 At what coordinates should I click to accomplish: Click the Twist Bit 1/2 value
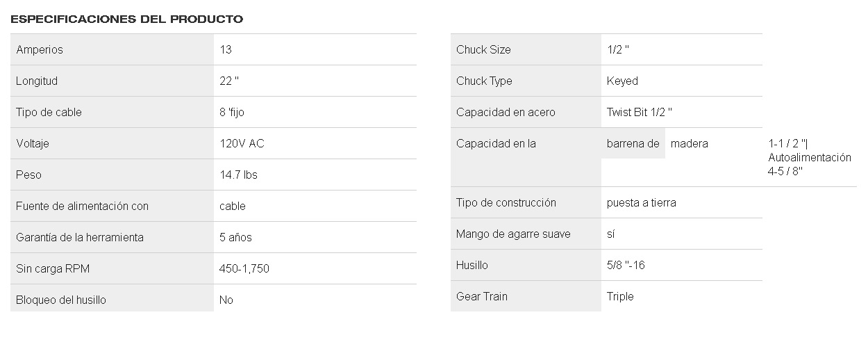pos(640,112)
